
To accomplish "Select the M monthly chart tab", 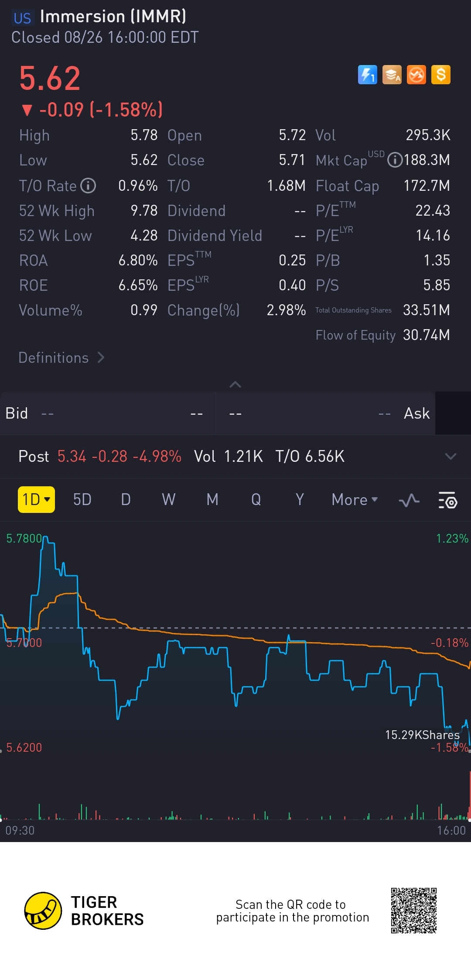I will 212,499.
